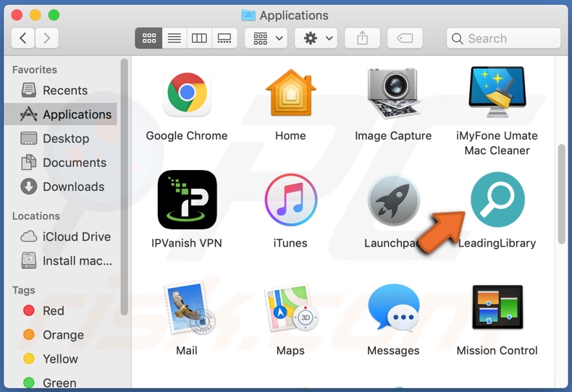Select the Image Capture app icon

tap(393, 93)
